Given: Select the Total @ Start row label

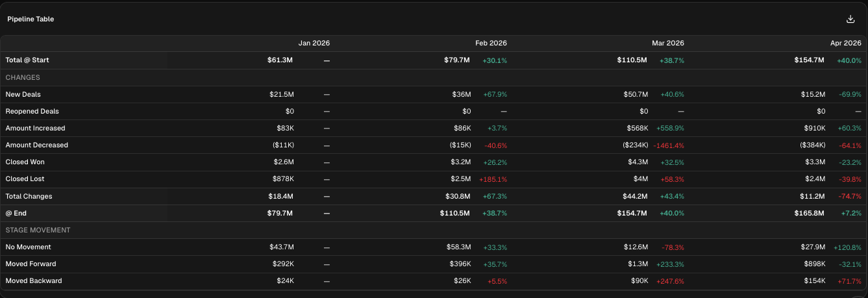Looking at the screenshot, I should click(27, 60).
